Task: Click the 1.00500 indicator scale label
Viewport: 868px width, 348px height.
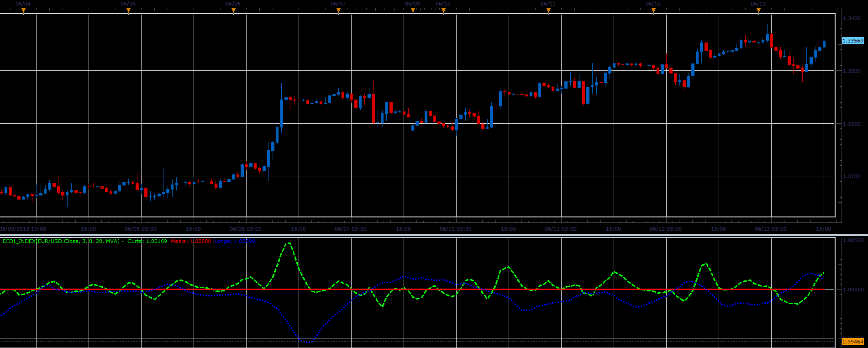Action: pos(853,240)
